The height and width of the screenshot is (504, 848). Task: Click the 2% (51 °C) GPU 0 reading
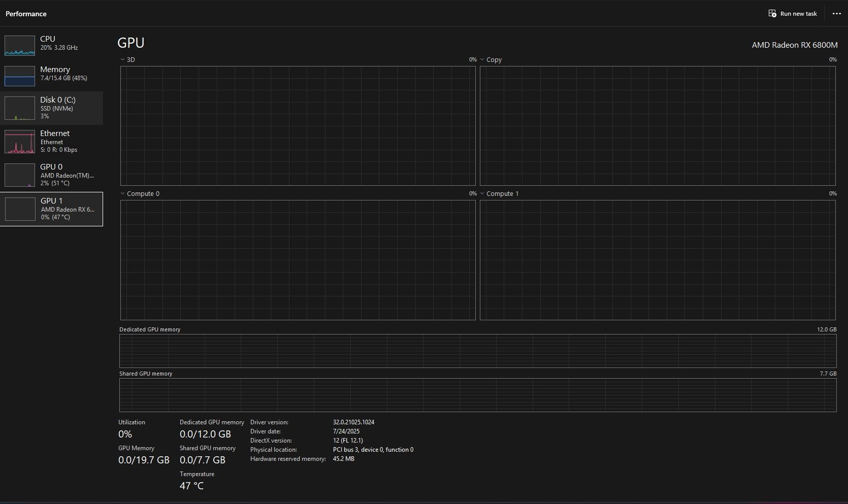coord(55,183)
